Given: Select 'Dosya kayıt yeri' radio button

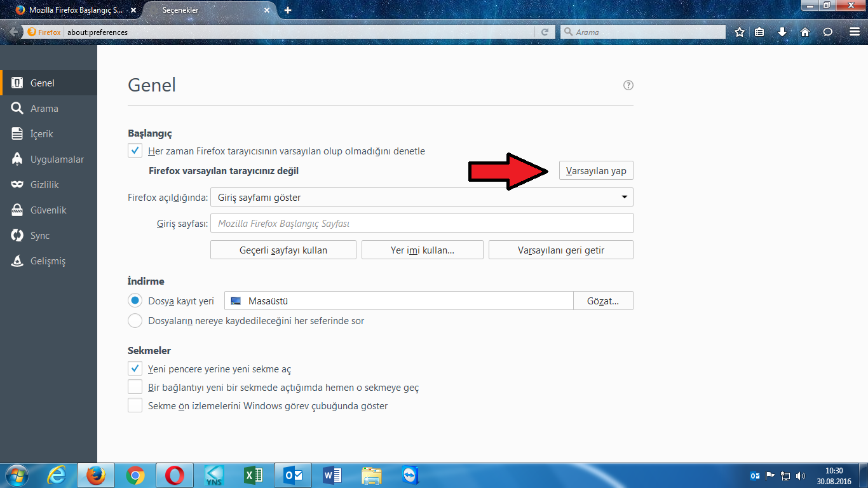Looking at the screenshot, I should [x=135, y=301].
